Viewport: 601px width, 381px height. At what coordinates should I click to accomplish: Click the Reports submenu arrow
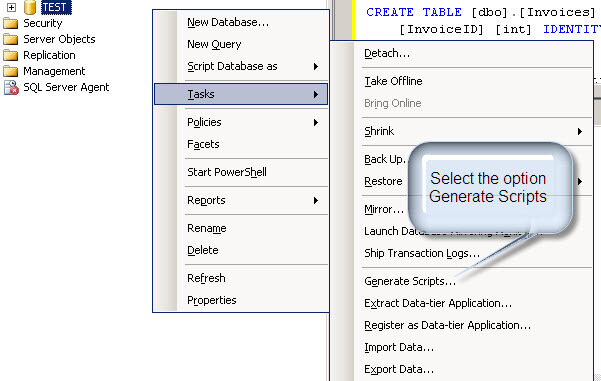[316, 200]
